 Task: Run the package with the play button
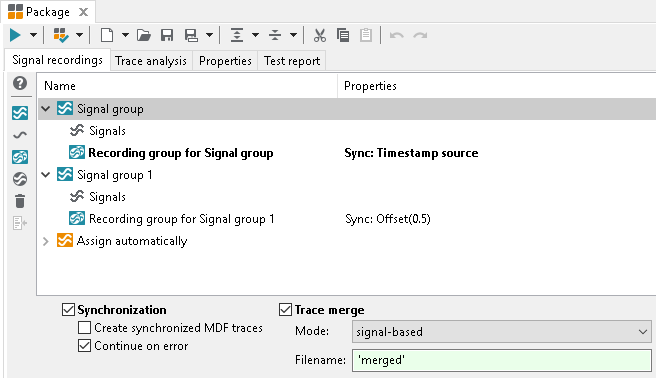(15, 35)
